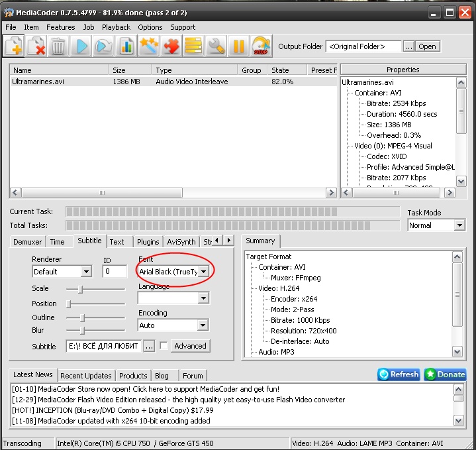476x450 pixels.
Task: Open the Options menu
Action: 150,27
